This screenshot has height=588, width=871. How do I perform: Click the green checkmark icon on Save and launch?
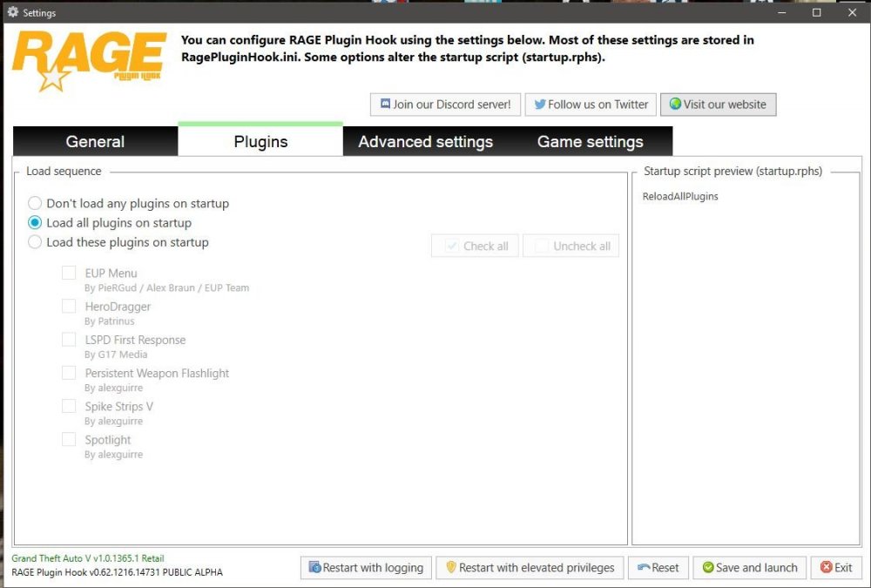[707, 567]
